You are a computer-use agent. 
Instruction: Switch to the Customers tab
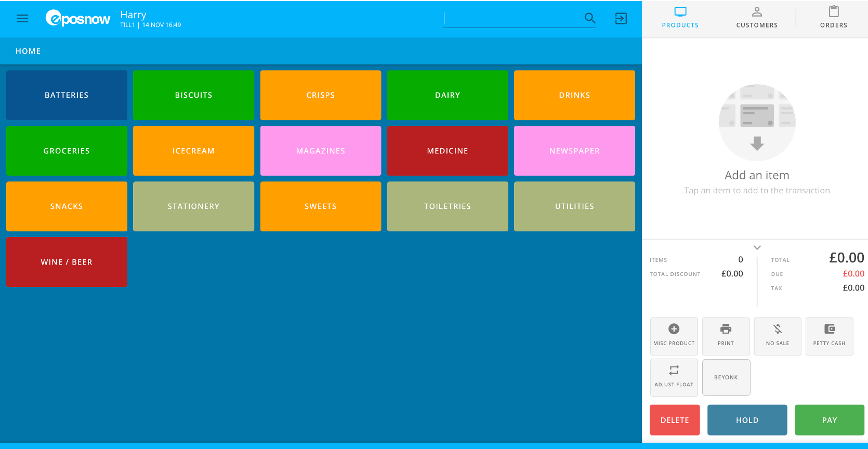[757, 18]
